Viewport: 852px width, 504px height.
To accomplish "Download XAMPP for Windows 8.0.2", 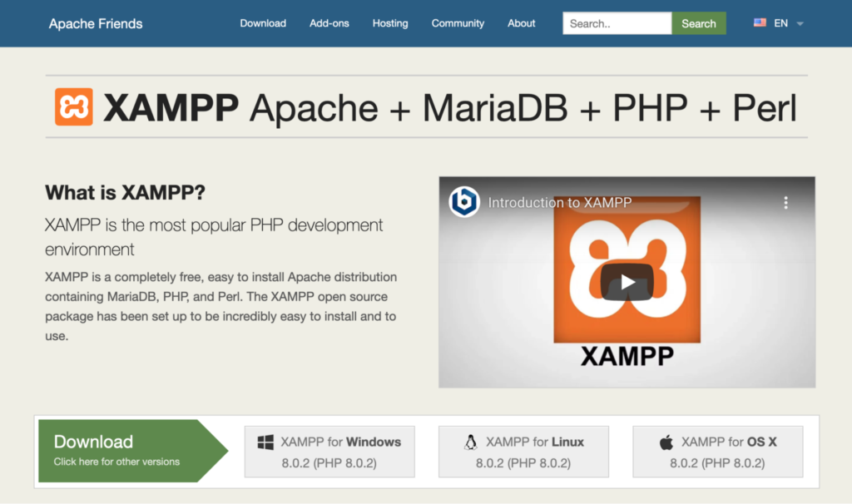I will tap(329, 452).
